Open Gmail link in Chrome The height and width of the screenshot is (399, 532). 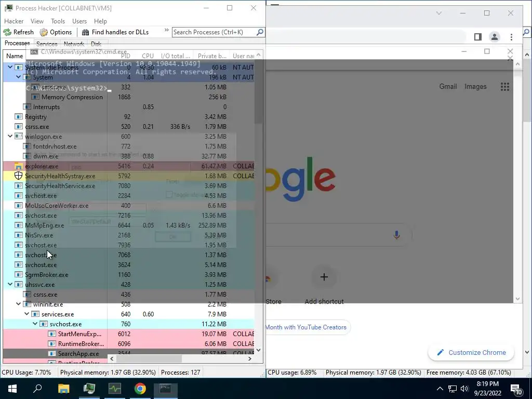(x=448, y=87)
